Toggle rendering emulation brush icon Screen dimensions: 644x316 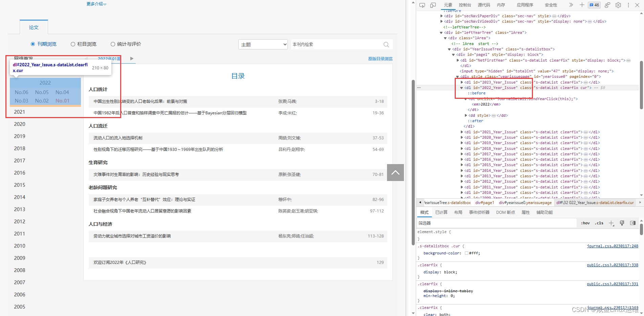[622, 223]
